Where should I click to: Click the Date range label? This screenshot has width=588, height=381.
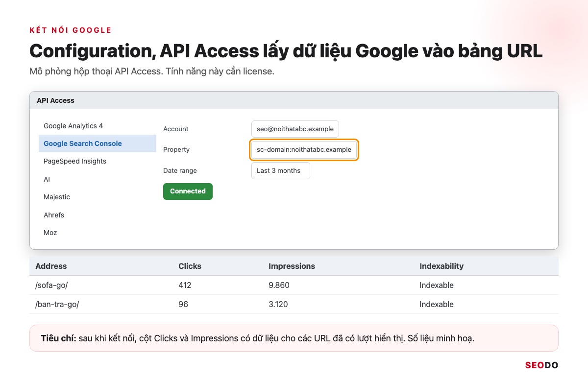click(x=180, y=171)
